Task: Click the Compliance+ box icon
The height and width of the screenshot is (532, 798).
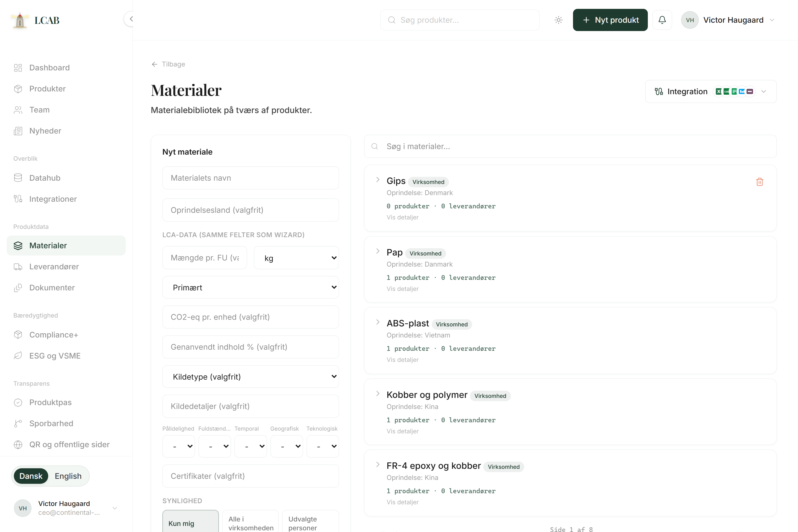Action: 18,335
